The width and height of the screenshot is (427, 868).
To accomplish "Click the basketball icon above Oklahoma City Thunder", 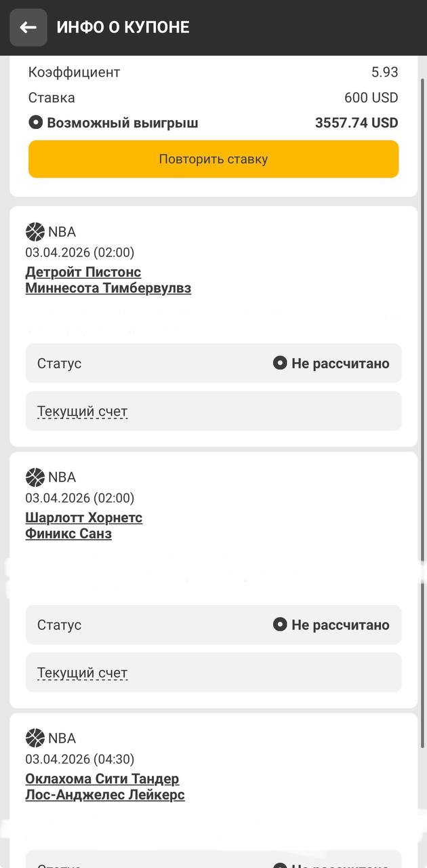I will coord(35,738).
